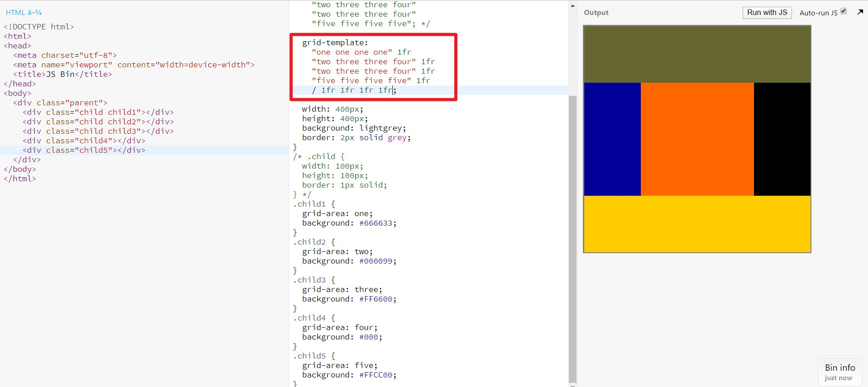Click the div class="child child2" line
This screenshot has width=868, height=387.
(98, 122)
